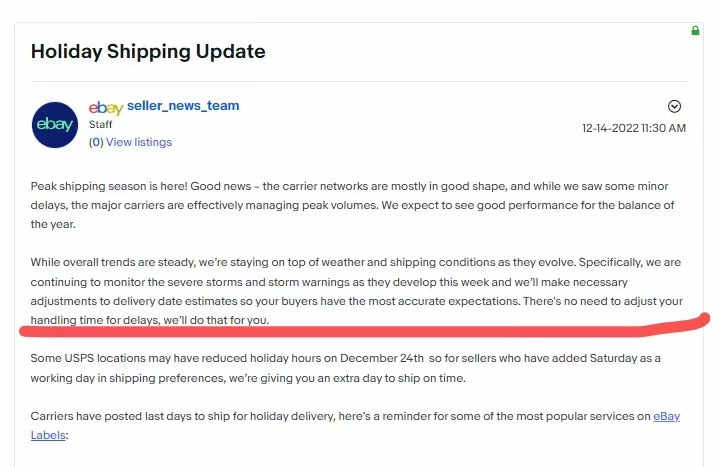The height and width of the screenshot is (467, 719).
Task: Click the round navy eBay avatar
Action: point(55,125)
